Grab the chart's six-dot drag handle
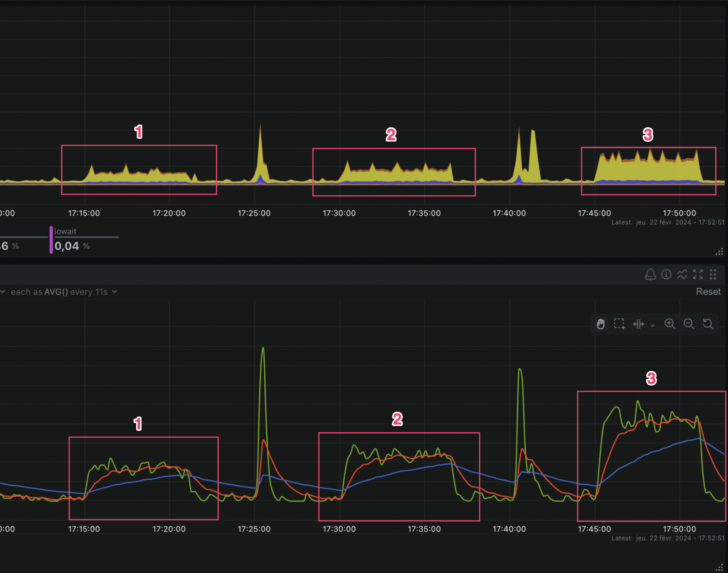The width and height of the screenshot is (728, 573). tap(713, 274)
